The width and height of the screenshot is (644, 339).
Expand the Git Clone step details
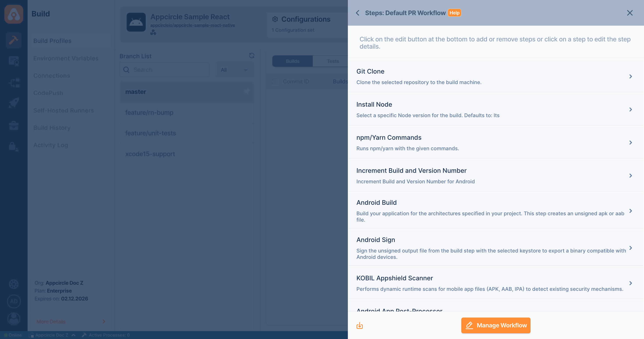[630, 76]
